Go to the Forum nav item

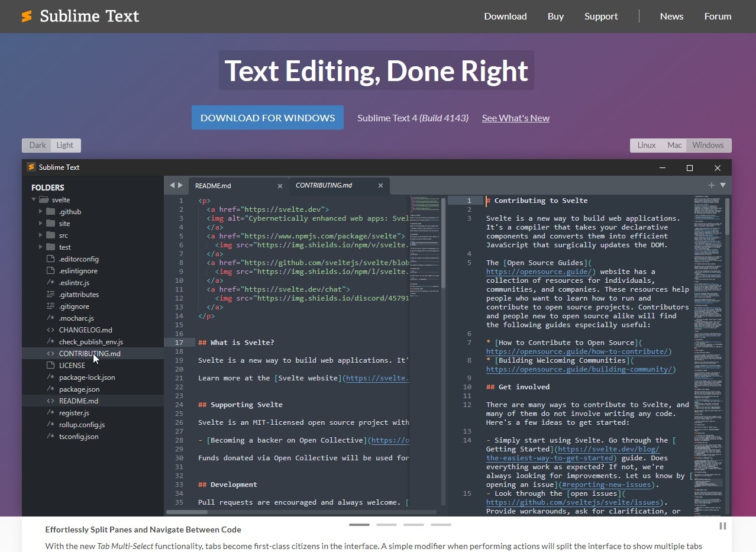(x=718, y=17)
